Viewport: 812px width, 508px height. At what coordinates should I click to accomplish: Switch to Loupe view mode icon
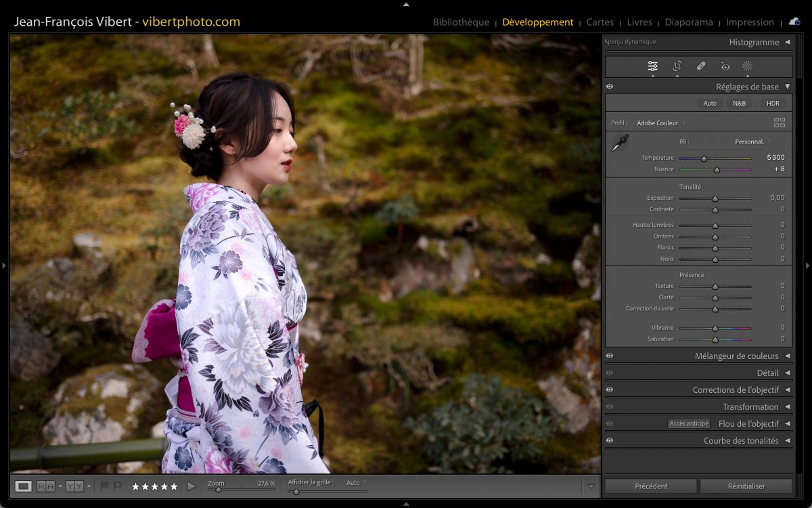(23, 486)
